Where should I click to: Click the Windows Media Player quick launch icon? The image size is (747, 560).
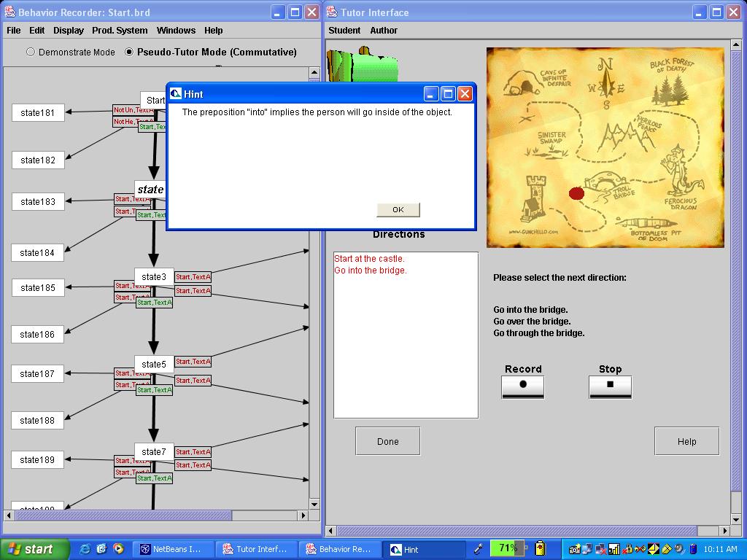coord(118,549)
